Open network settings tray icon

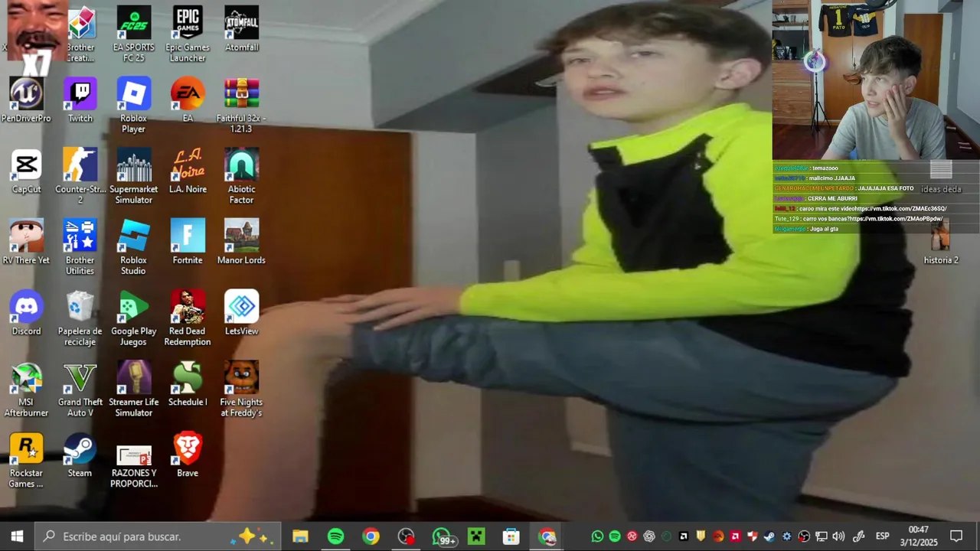[x=822, y=536]
